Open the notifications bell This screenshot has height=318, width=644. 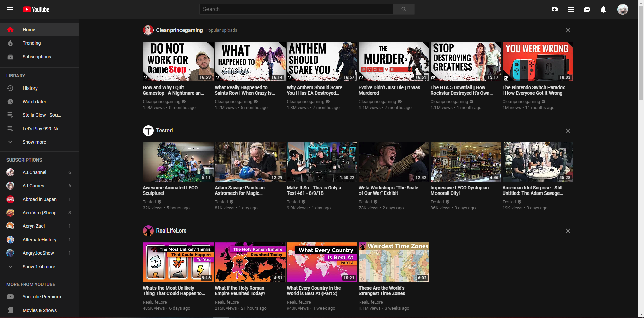603,9
